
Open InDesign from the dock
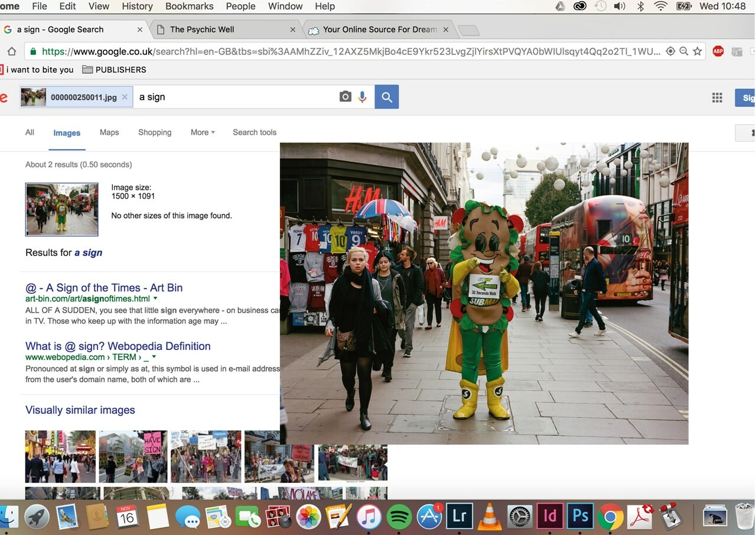[550, 517]
